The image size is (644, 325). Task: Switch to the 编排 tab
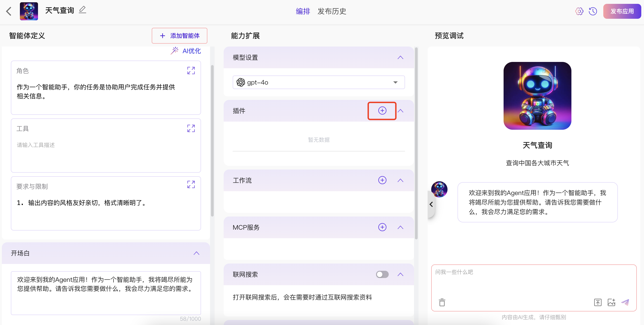pyautogui.click(x=303, y=11)
